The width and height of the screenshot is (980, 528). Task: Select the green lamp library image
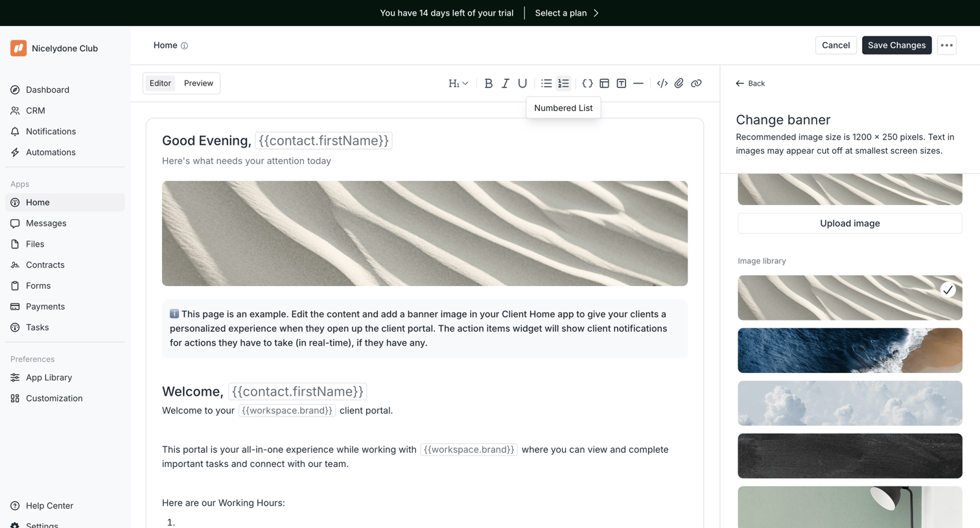(x=850, y=507)
